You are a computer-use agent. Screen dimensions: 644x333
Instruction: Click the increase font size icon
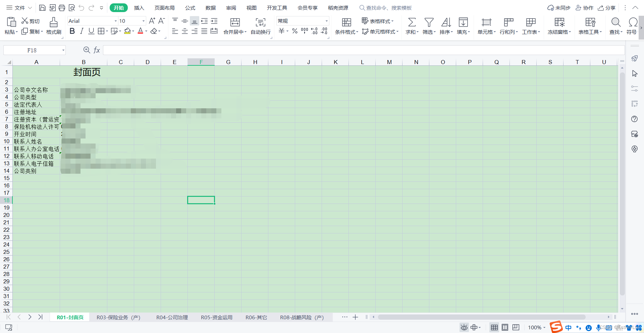pos(152,21)
